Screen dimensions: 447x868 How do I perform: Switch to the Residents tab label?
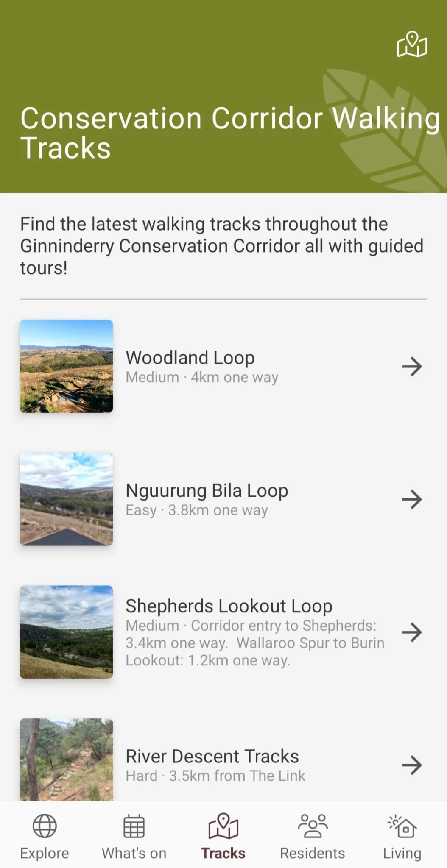pos(313,853)
